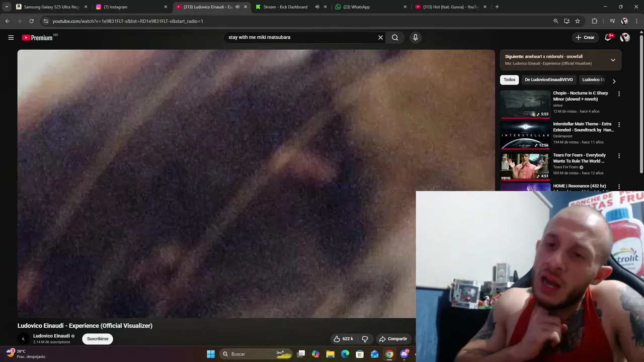Image resolution: width=644 pixels, height=362 pixels.
Task: Open the Crear upload menu
Action: [x=585, y=37]
